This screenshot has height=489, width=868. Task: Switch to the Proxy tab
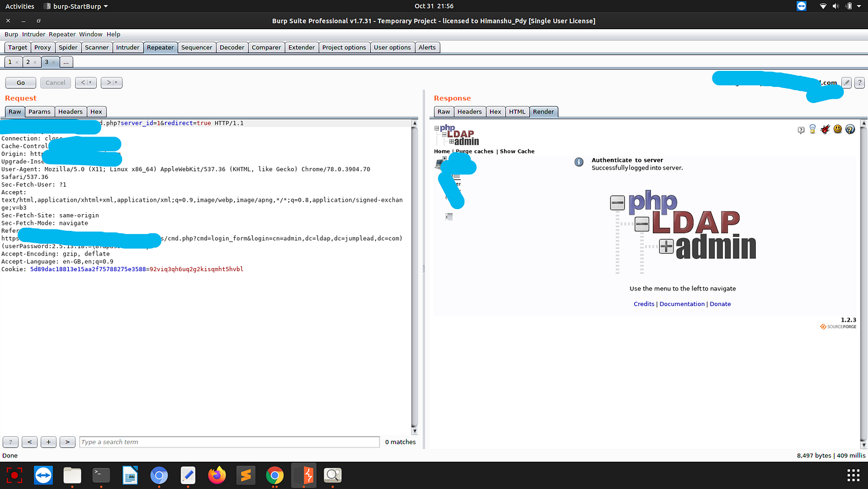coord(43,47)
